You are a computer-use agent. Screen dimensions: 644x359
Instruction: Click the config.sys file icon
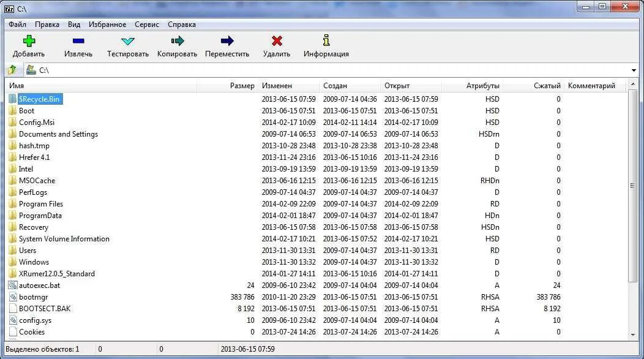[x=13, y=320]
